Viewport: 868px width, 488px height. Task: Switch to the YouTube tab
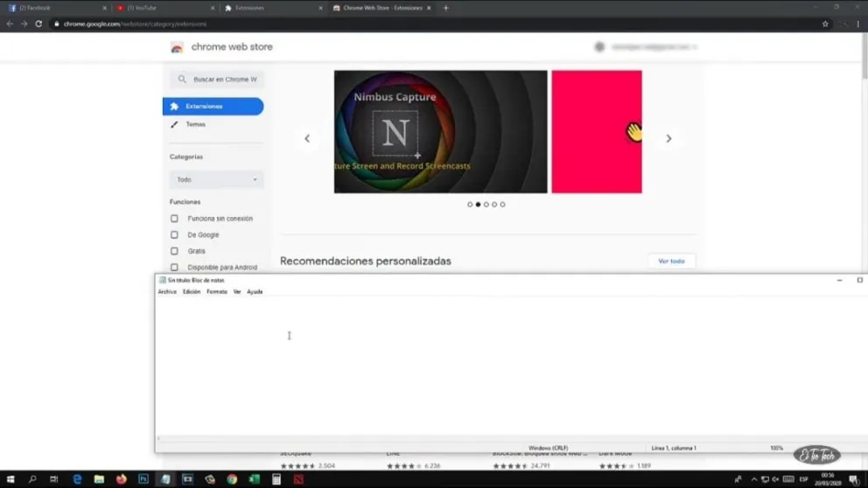165,8
